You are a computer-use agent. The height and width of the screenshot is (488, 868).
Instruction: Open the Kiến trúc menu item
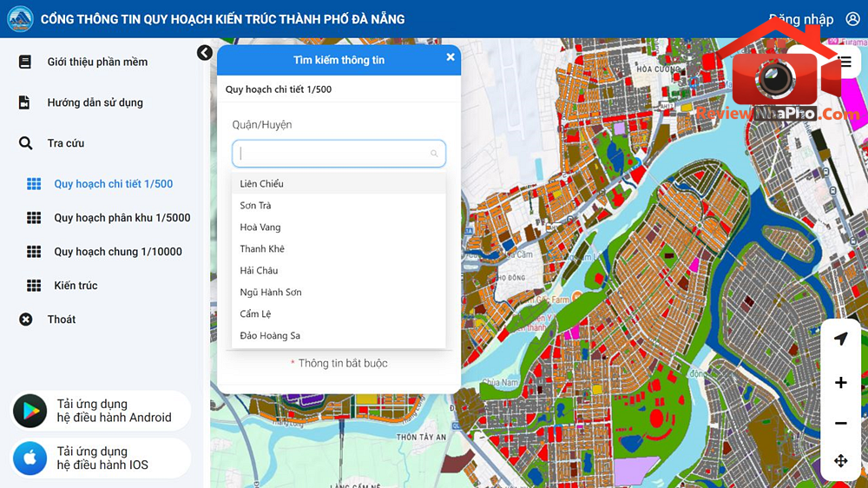(76, 286)
